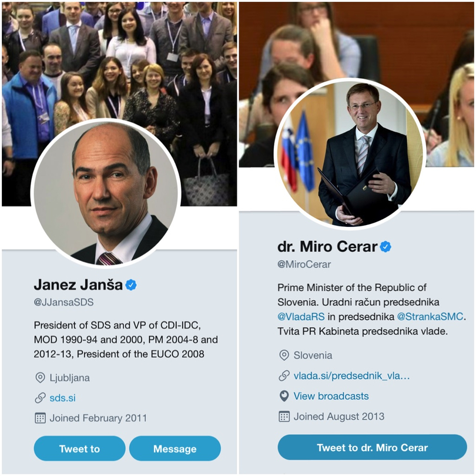Visit the @StrankaSMC mention
The width and height of the screenshot is (476, 476).
click(430, 317)
